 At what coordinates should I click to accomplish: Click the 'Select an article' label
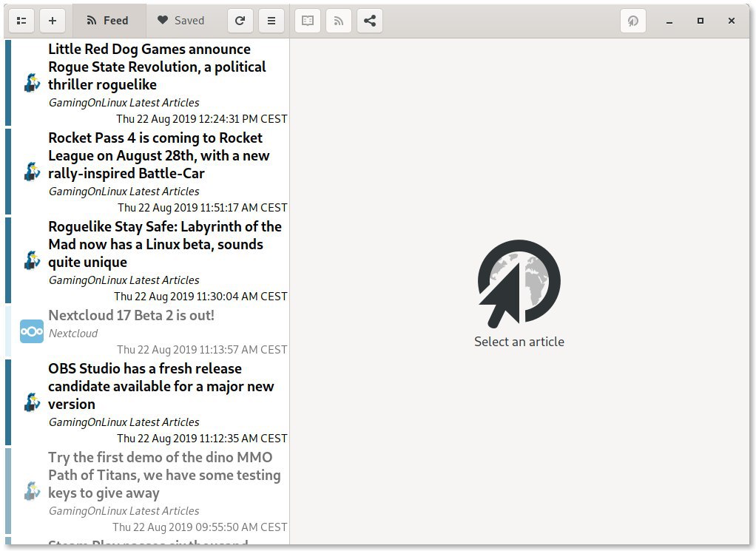519,342
